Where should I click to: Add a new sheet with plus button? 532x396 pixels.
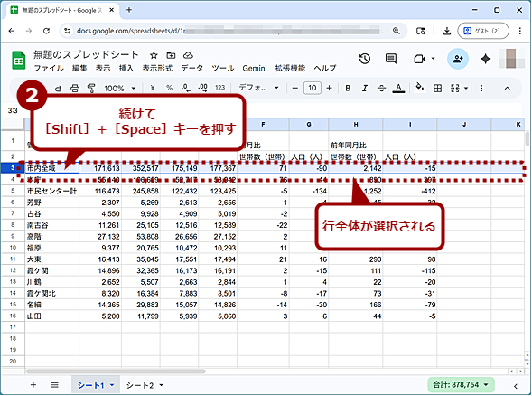pos(33,385)
